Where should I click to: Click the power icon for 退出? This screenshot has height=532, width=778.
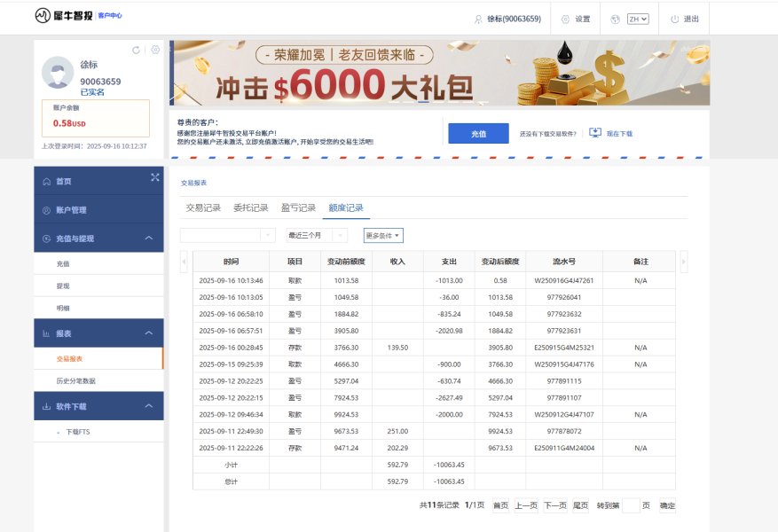pos(674,20)
